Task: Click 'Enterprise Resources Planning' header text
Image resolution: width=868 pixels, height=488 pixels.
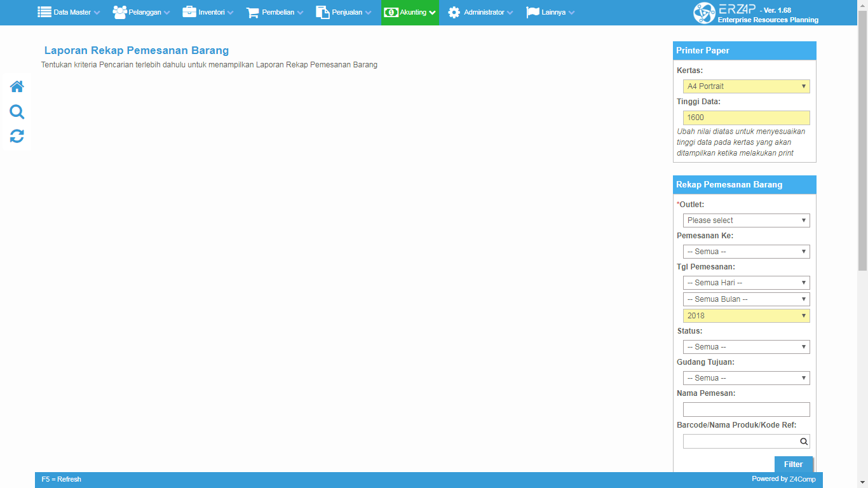Action: click(x=768, y=20)
